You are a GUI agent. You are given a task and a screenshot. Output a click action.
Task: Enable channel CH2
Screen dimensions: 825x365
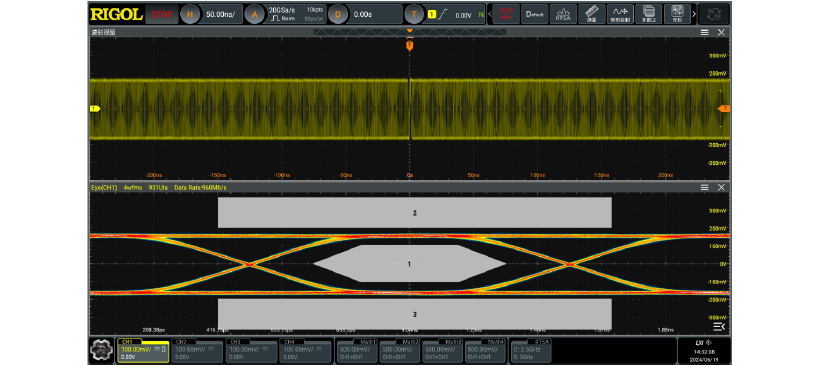pyautogui.click(x=197, y=350)
